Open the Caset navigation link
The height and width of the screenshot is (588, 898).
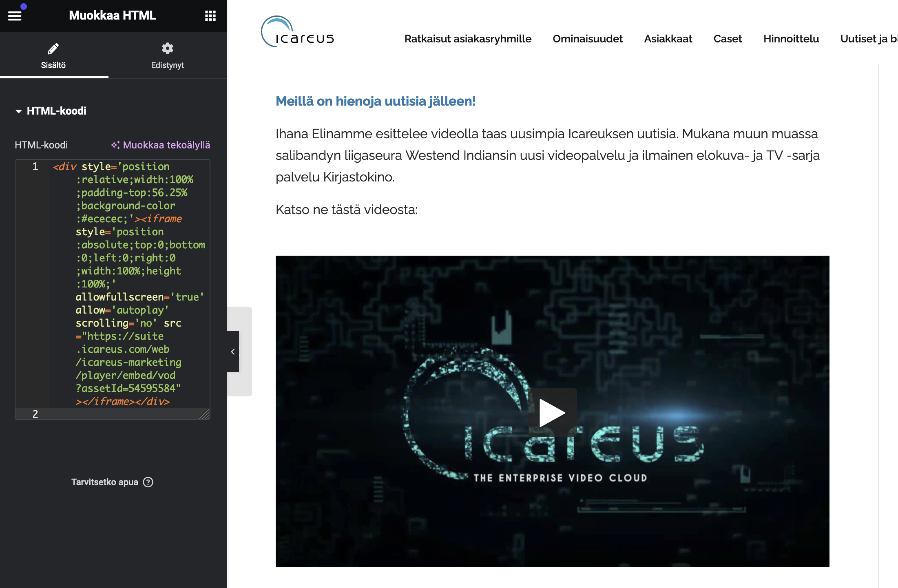point(728,39)
